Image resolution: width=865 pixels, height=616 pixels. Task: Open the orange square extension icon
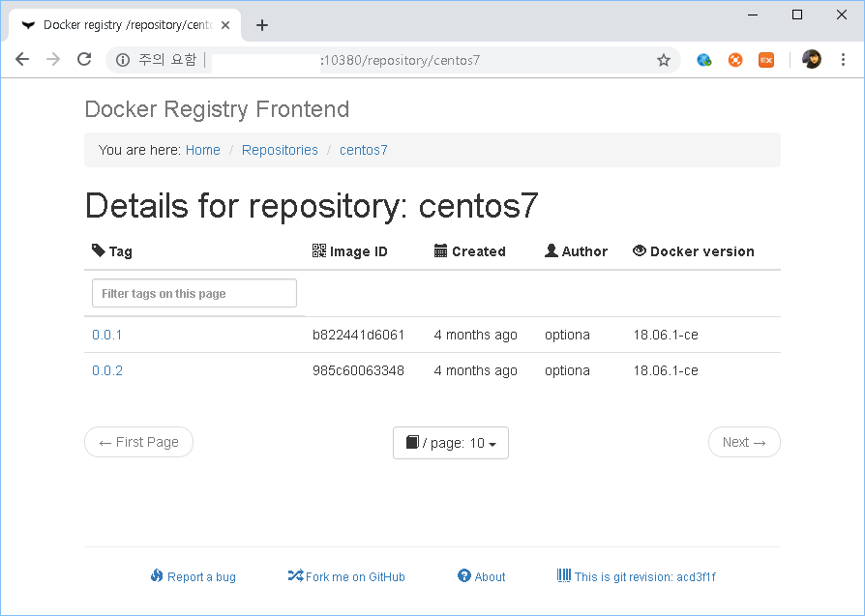[x=766, y=60]
